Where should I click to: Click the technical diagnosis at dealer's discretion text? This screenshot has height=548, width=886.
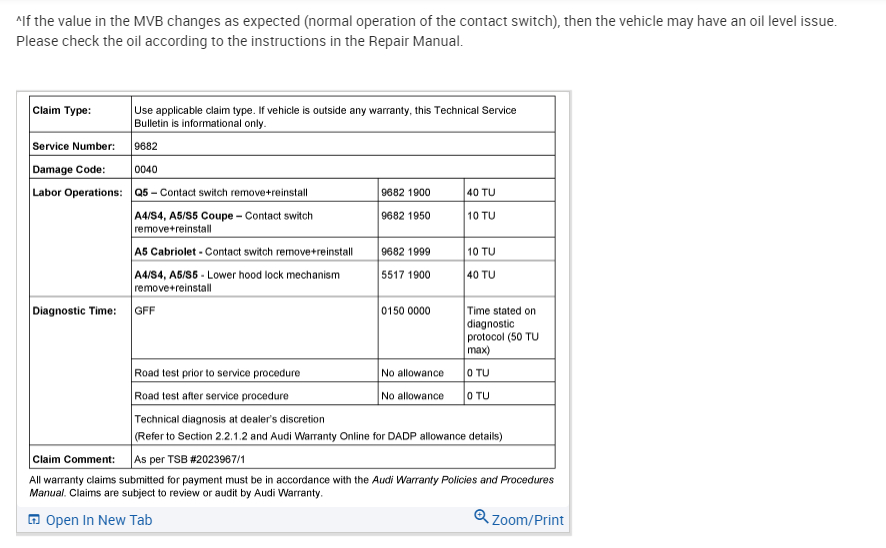(x=230, y=419)
